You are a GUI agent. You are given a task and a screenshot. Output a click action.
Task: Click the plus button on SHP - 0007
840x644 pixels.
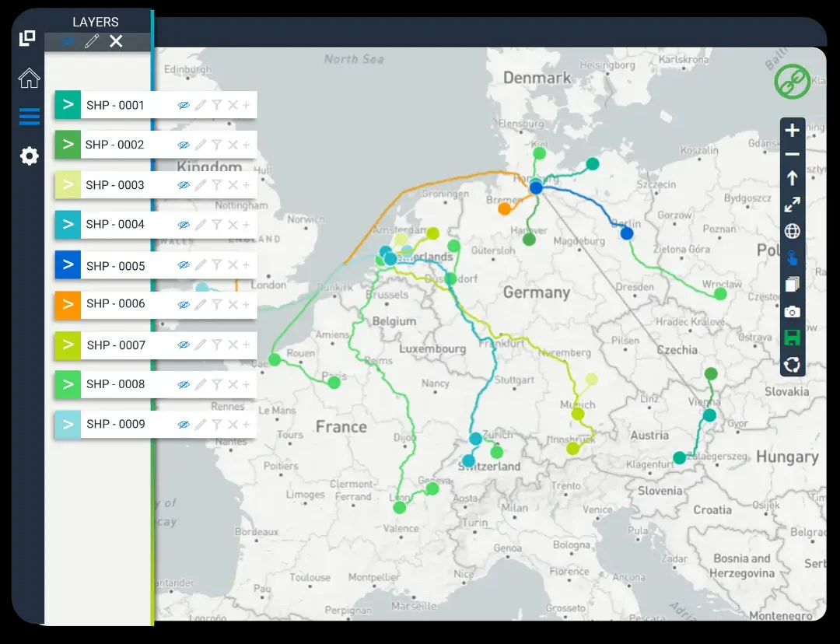(x=247, y=345)
